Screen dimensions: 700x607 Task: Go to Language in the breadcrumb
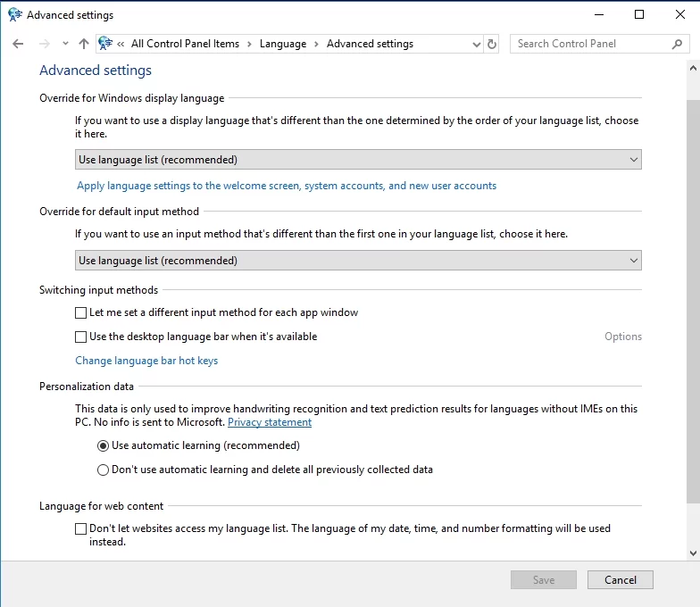click(x=282, y=44)
